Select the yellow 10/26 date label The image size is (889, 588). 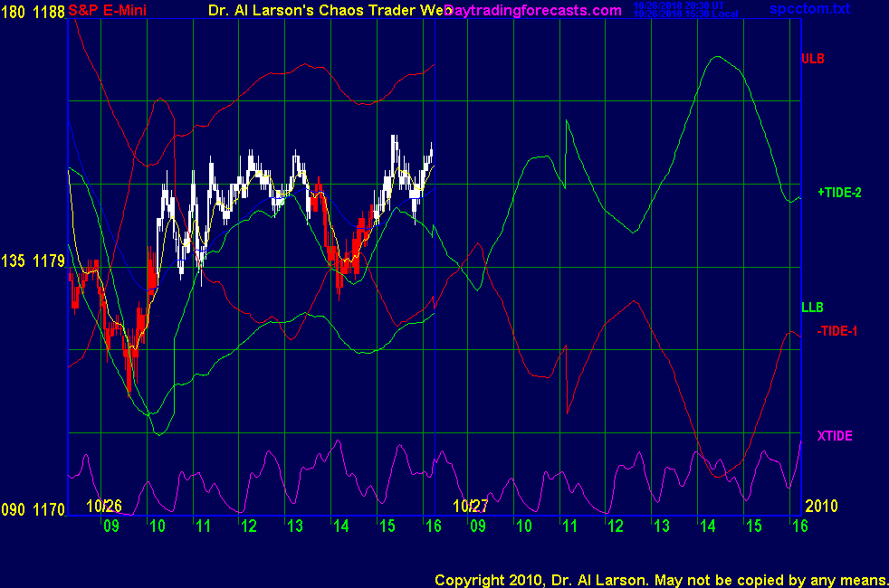[x=104, y=506]
